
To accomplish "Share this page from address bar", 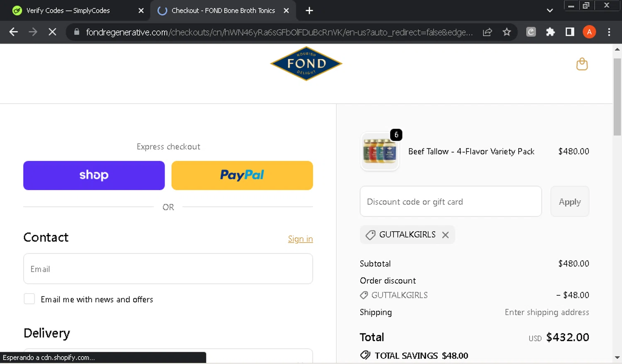I will 487,32.
